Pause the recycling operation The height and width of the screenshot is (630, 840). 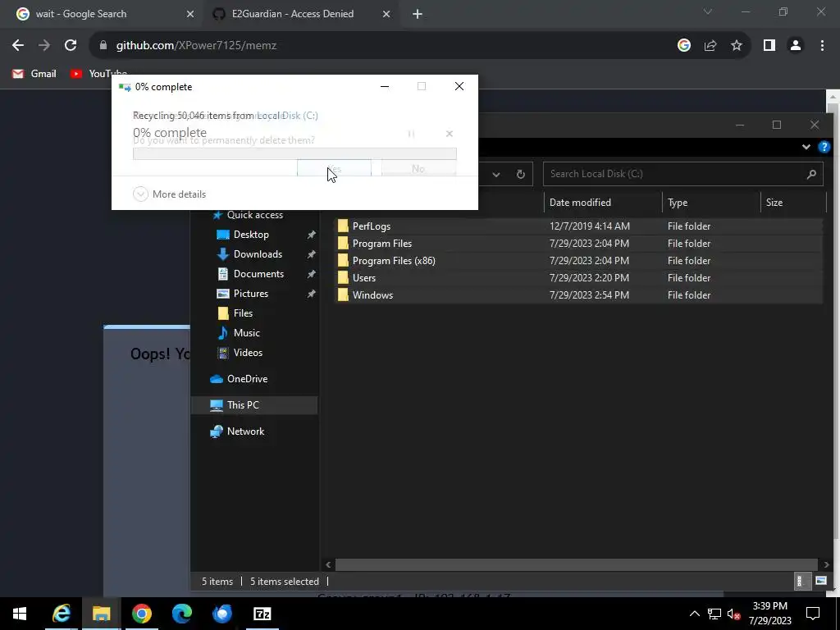click(x=411, y=134)
